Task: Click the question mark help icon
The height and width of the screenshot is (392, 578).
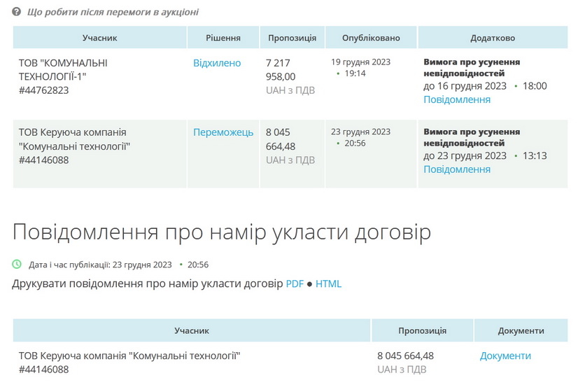Action: (x=16, y=12)
